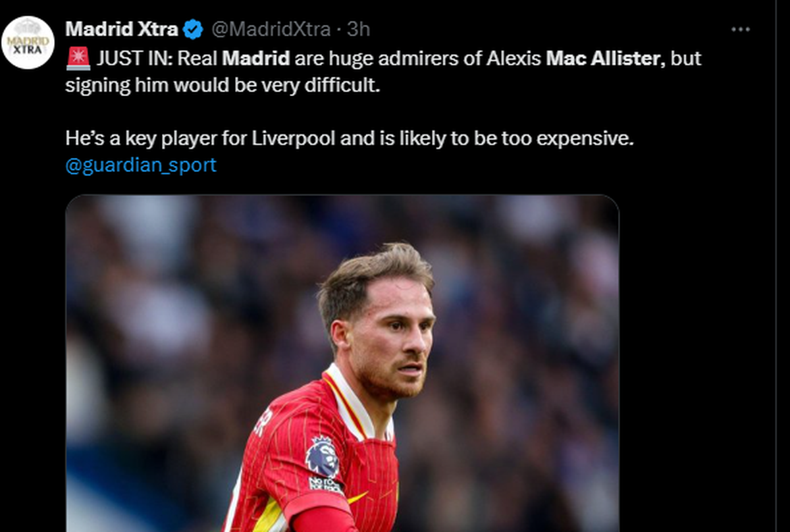Click the line about signing being difficult

[223, 86]
